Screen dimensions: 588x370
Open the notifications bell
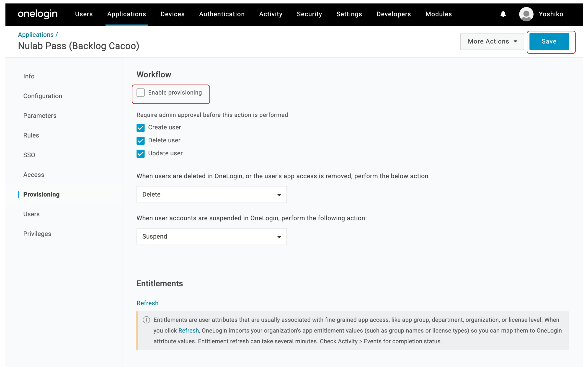[x=503, y=14]
